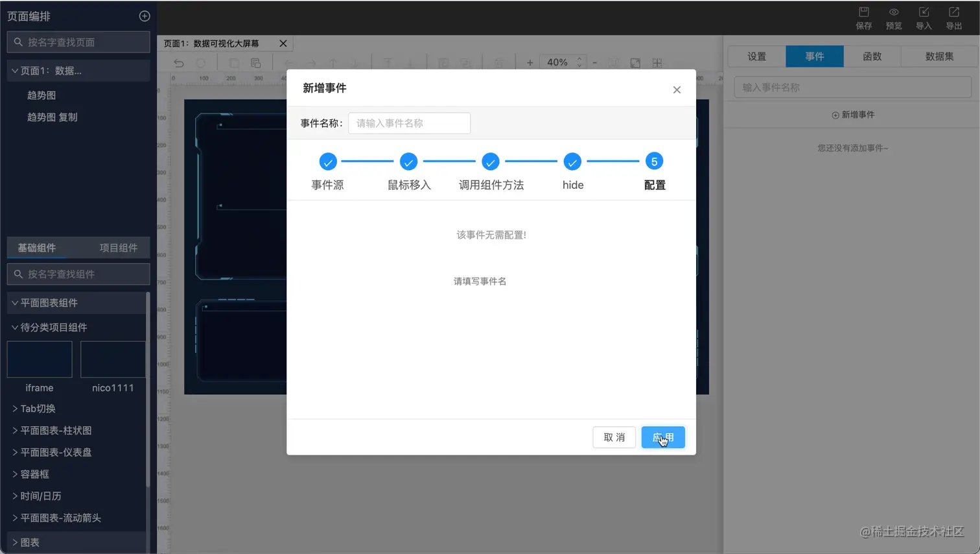Close the 新增事件 dialog with X
Screen dimensions: 980x554
(x=677, y=90)
